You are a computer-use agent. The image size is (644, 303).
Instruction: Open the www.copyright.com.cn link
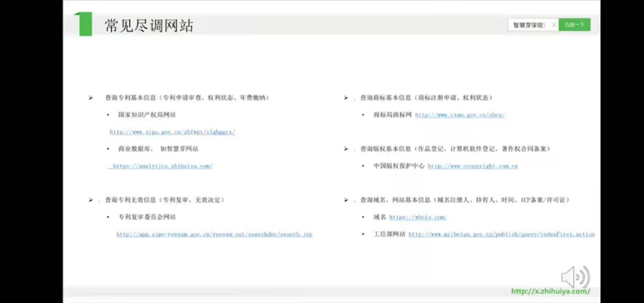tap(473, 166)
